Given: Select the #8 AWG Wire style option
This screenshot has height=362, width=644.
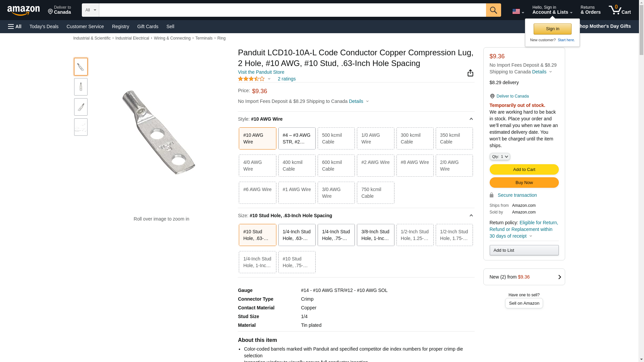Looking at the screenshot, I should (415, 166).
